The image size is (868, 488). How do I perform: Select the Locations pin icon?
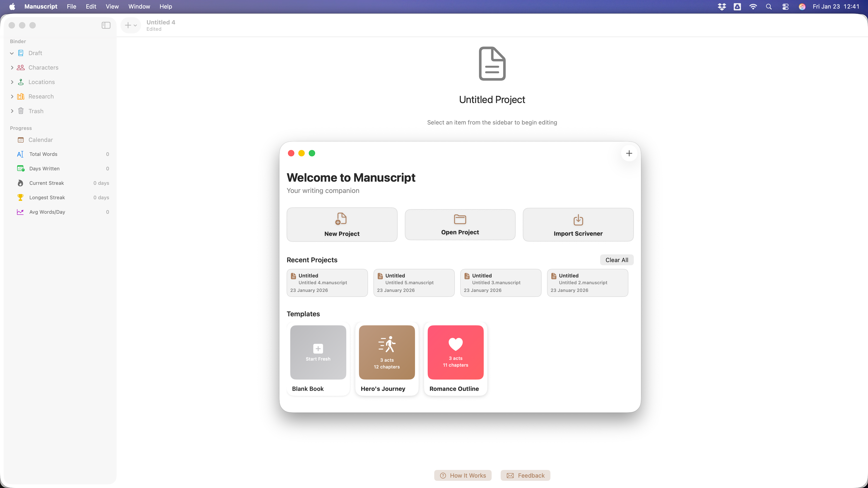click(x=21, y=82)
